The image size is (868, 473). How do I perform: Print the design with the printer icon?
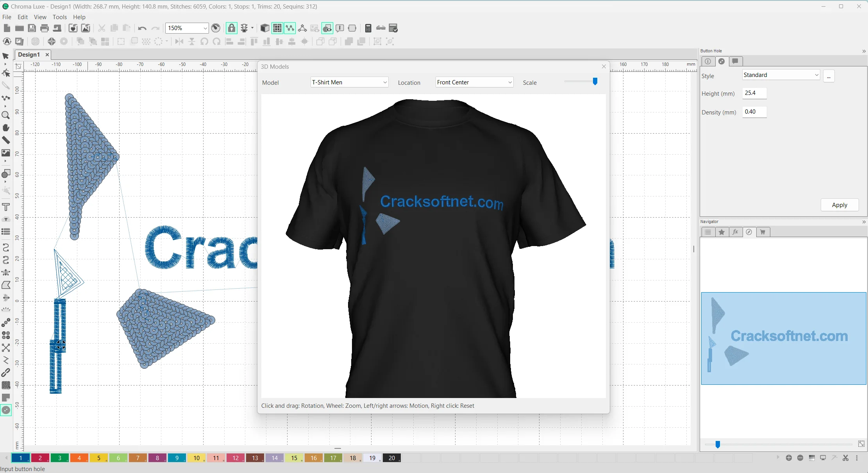pos(45,28)
